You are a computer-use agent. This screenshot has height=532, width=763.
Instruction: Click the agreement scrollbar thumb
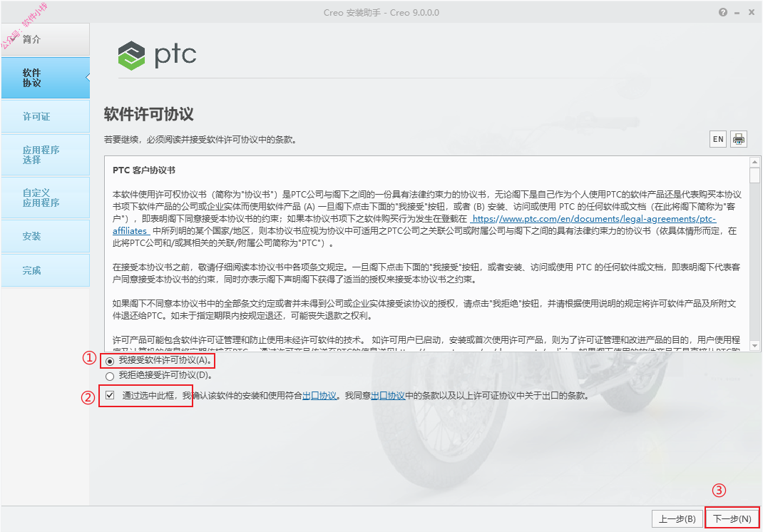754,175
